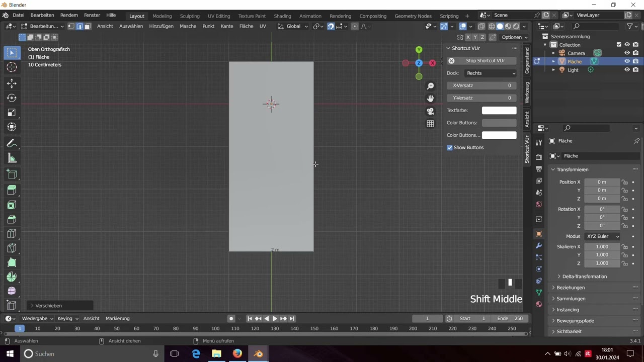The width and height of the screenshot is (644, 362).
Task: Click the Blender icon in taskbar
Action: [x=258, y=354]
